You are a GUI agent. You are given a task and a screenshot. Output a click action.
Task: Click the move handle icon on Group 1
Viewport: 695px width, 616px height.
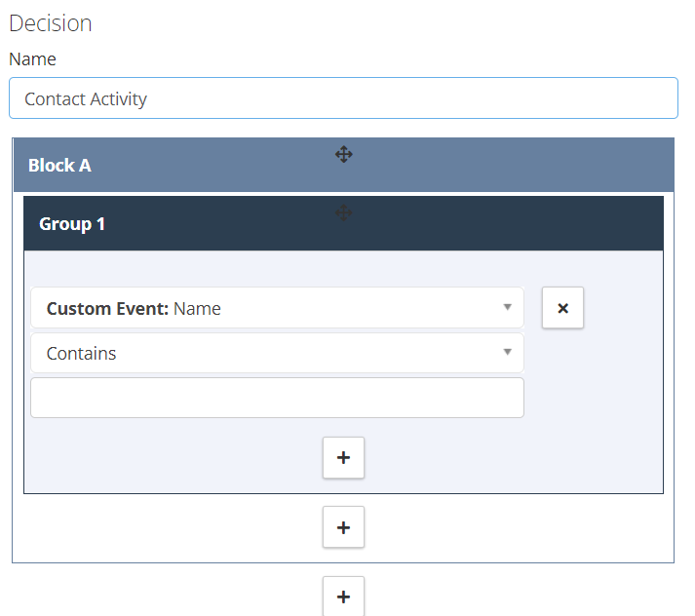point(343,212)
